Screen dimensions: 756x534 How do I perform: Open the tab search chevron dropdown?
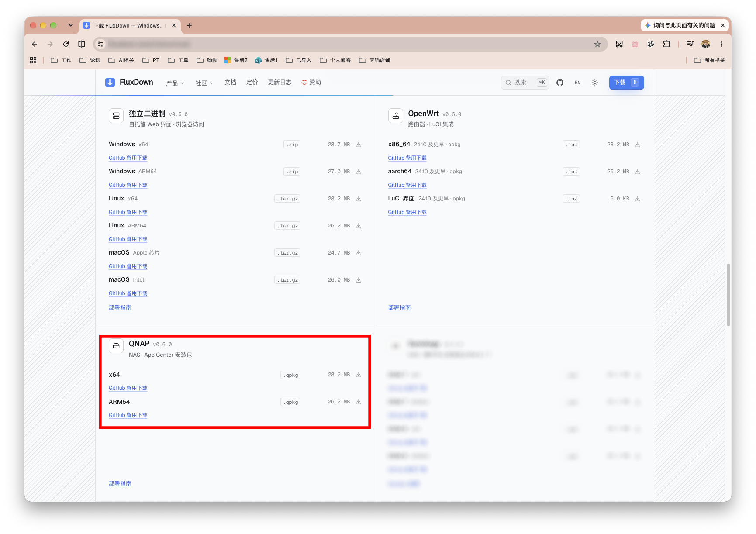pyautogui.click(x=71, y=25)
